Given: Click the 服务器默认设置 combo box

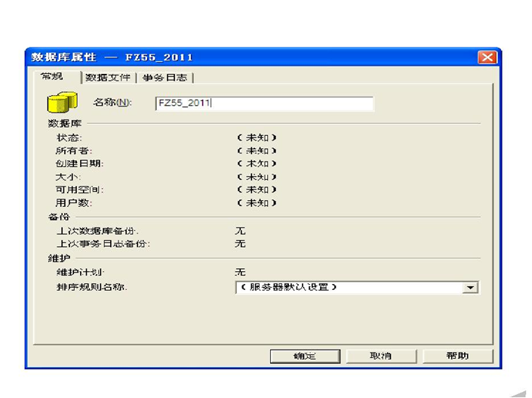Looking at the screenshot, I should click(357, 287).
